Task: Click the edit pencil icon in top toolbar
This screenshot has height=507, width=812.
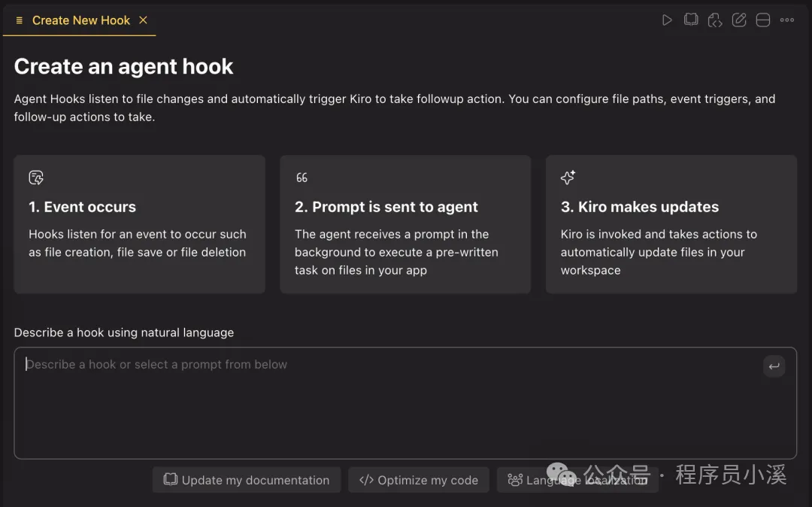Action: click(x=739, y=20)
